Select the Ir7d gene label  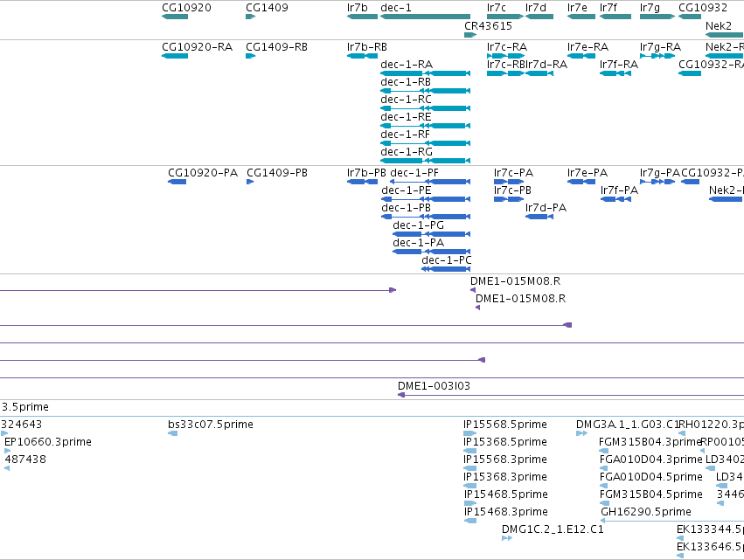tap(536, 8)
